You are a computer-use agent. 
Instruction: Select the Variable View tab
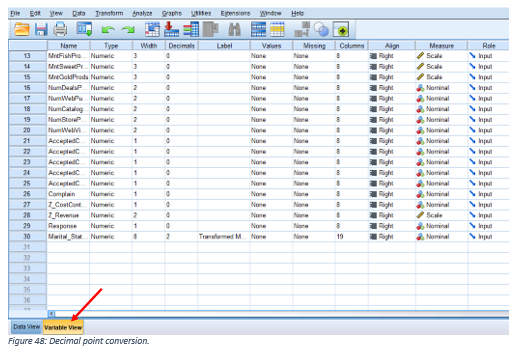click(63, 327)
